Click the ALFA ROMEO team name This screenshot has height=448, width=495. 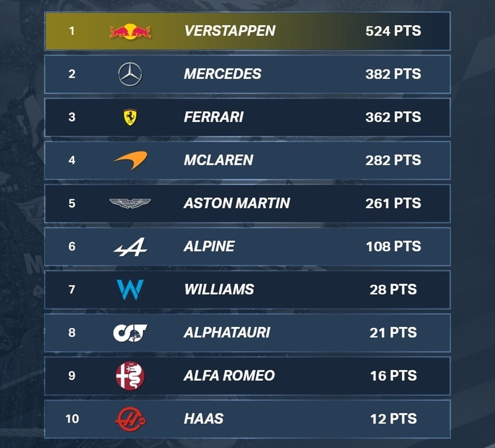pos(229,376)
